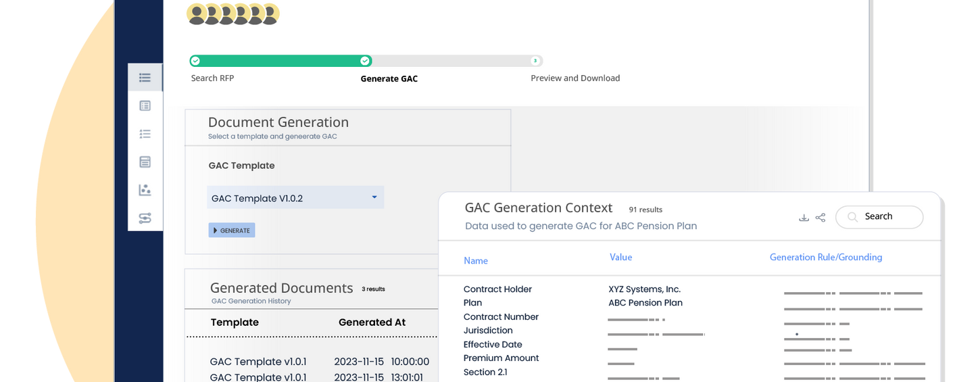Sort by the Value column header
Viewport: 980px width, 382px height.
pos(620,257)
